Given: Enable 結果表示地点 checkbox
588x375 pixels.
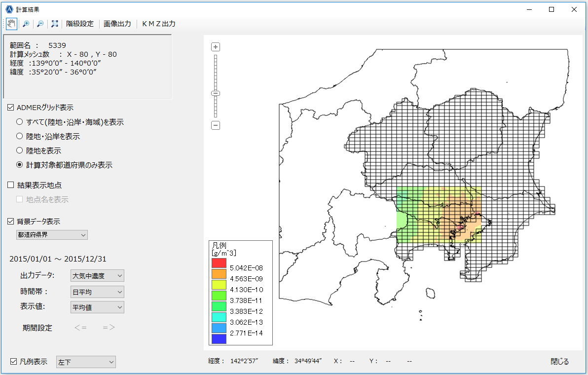Looking at the screenshot, I should (x=10, y=185).
